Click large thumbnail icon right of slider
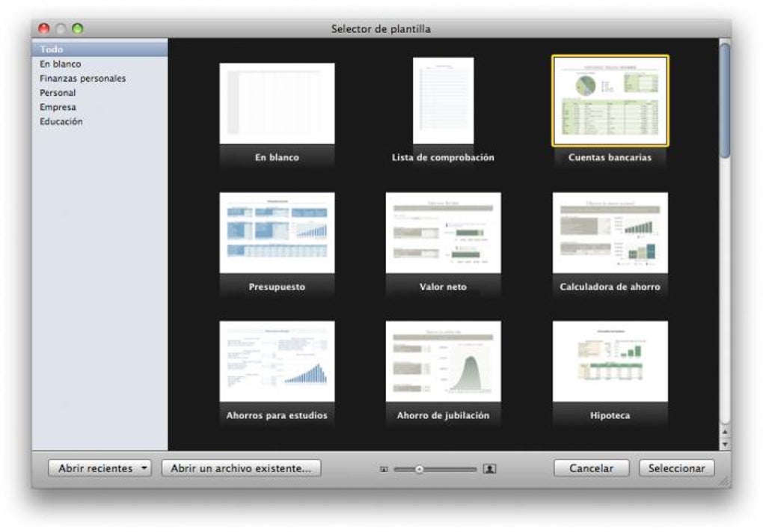Screen dimensions: 763x532 pyautogui.click(x=489, y=468)
